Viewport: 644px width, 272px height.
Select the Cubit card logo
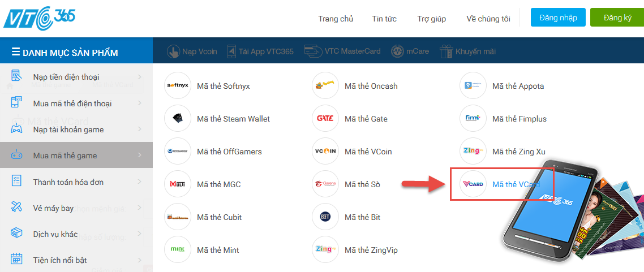pyautogui.click(x=178, y=217)
